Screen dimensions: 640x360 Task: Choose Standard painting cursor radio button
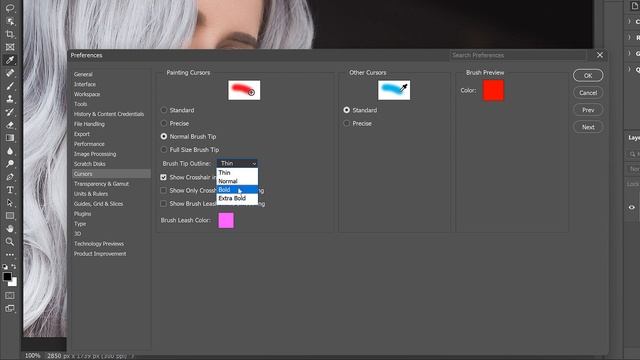pyautogui.click(x=164, y=110)
